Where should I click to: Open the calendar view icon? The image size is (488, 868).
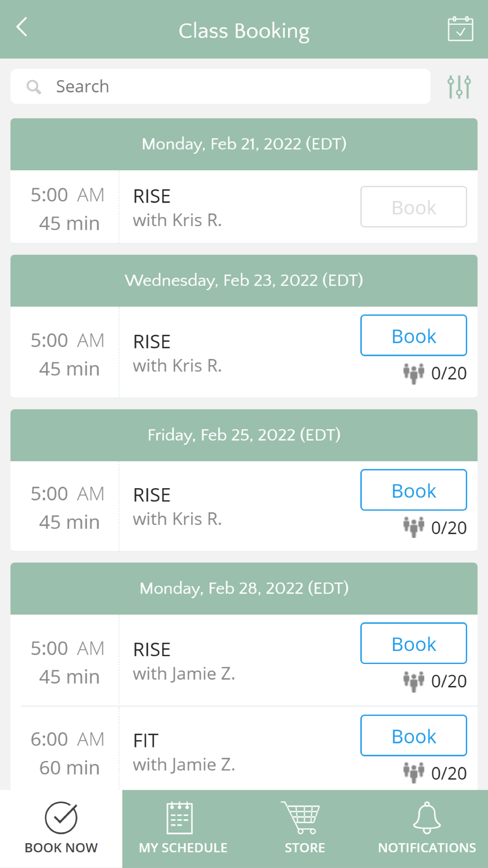(460, 29)
